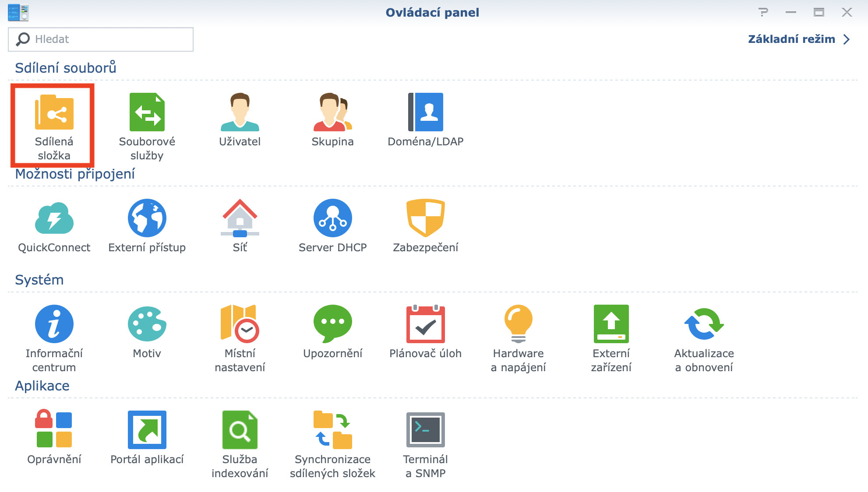The image size is (868, 492).
Task: Click the Hledat search field
Action: coord(101,39)
